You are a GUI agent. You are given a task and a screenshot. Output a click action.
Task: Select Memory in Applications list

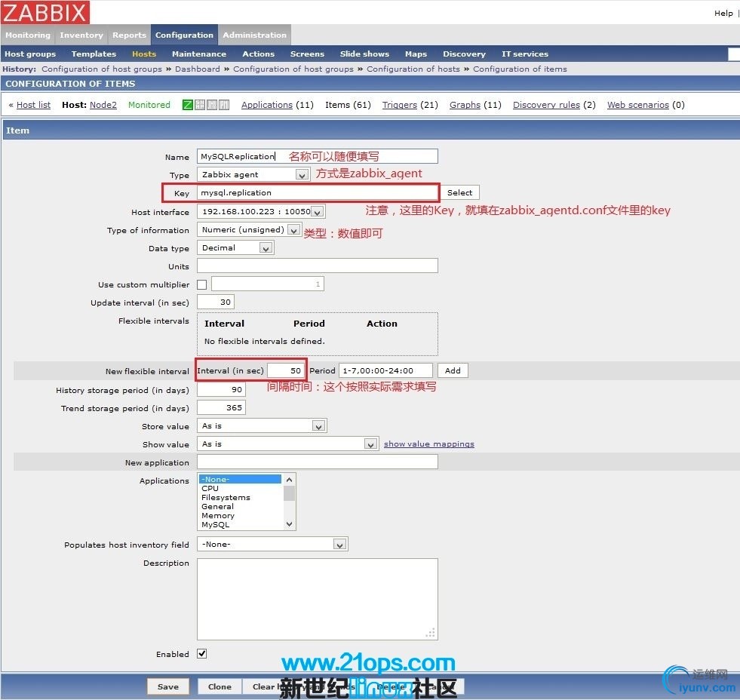[x=240, y=515]
